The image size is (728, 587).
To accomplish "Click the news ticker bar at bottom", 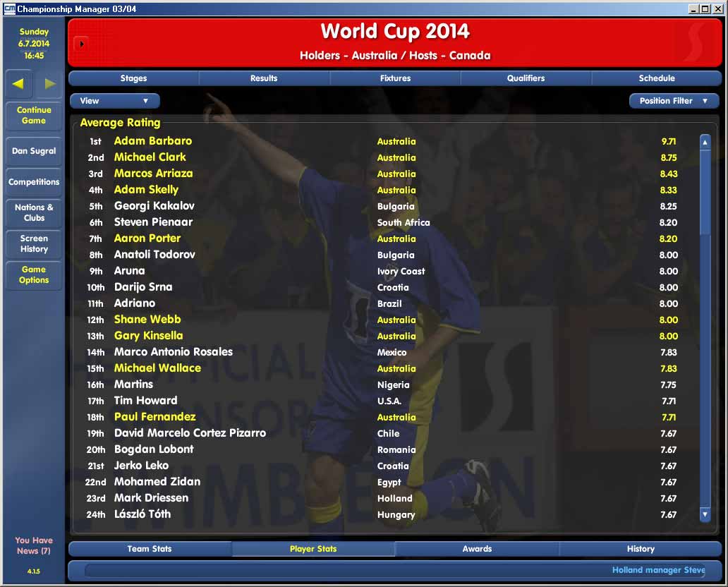I will (394, 570).
